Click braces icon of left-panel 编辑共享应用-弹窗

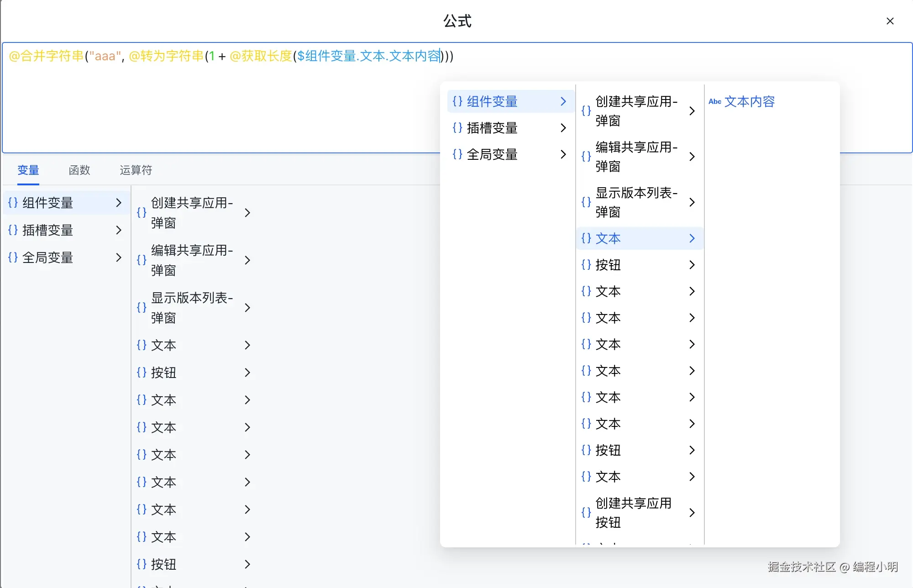coord(142,260)
